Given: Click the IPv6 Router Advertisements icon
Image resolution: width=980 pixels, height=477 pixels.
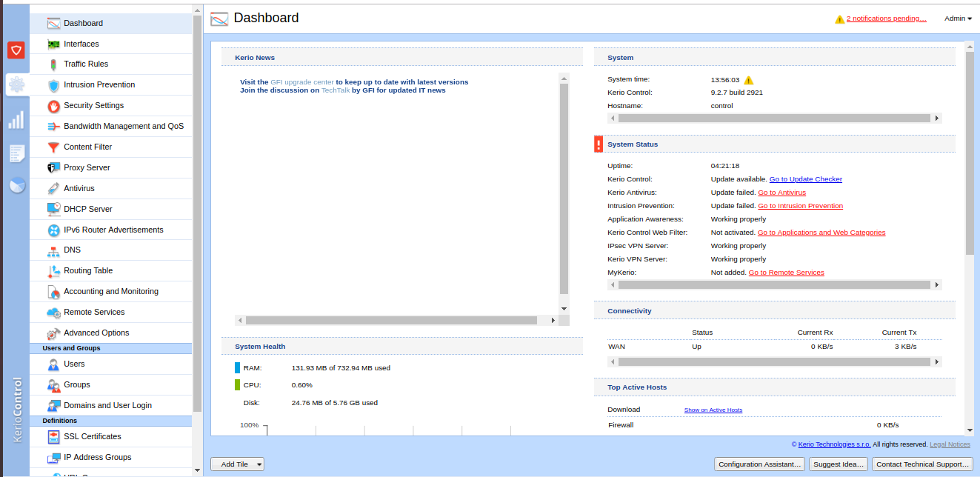Looking at the screenshot, I should click(53, 230).
